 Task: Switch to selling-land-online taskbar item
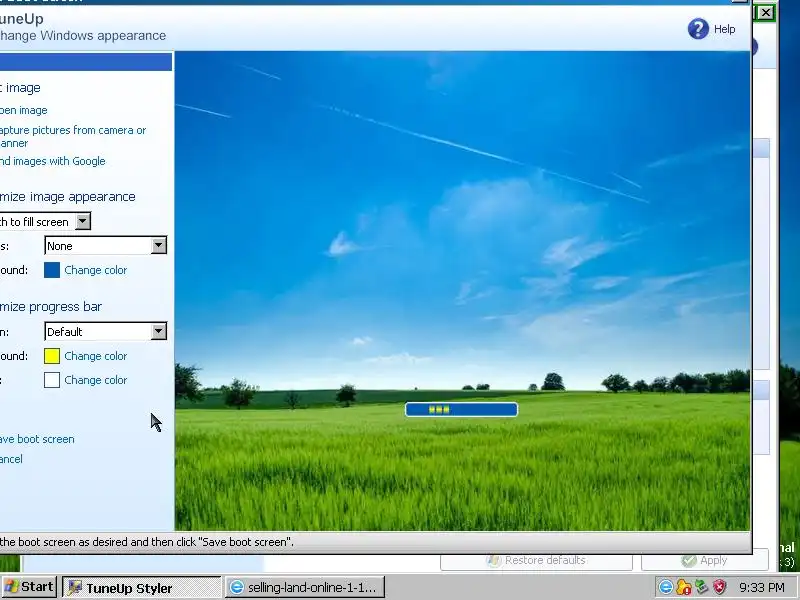tap(305, 588)
